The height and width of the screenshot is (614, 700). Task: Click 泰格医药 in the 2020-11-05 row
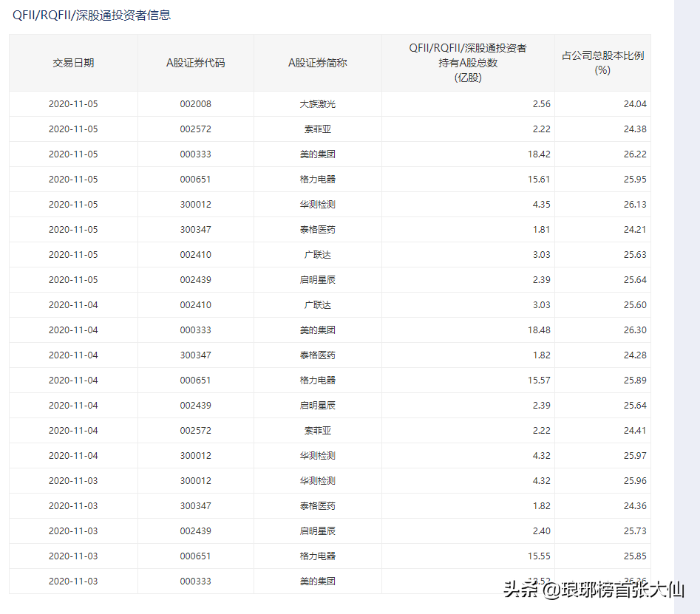317,229
